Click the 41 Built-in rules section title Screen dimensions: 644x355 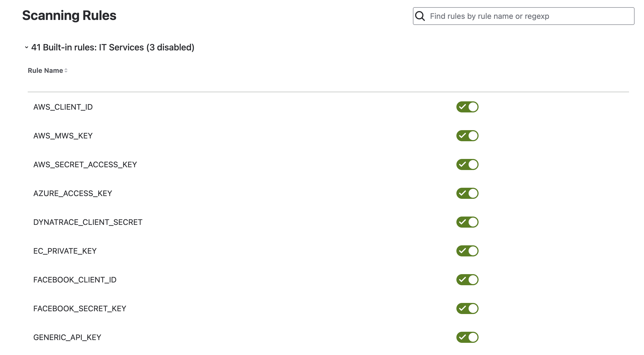click(113, 47)
